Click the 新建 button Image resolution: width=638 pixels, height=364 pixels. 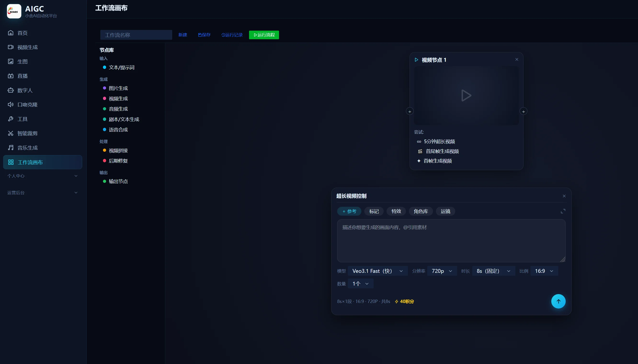(182, 35)
